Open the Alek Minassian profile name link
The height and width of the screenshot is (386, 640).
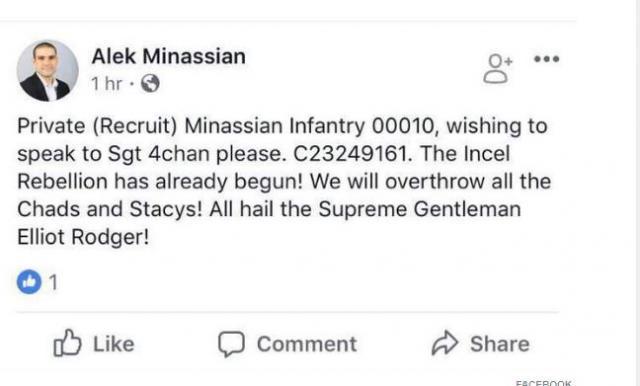click(x=169, y=56)
